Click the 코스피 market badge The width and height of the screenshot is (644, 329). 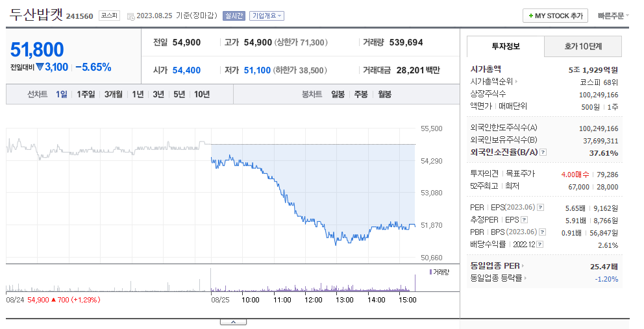click(109, 16)
